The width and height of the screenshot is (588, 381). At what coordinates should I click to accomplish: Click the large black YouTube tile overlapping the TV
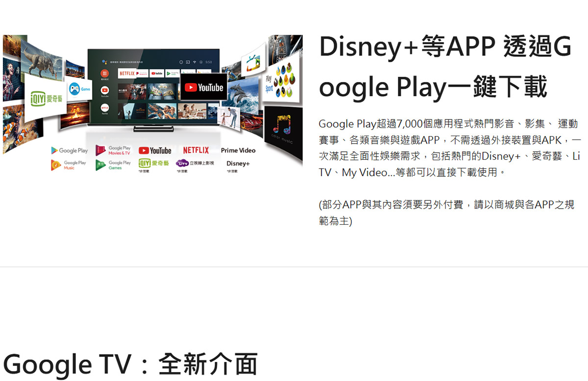point(204,88)
